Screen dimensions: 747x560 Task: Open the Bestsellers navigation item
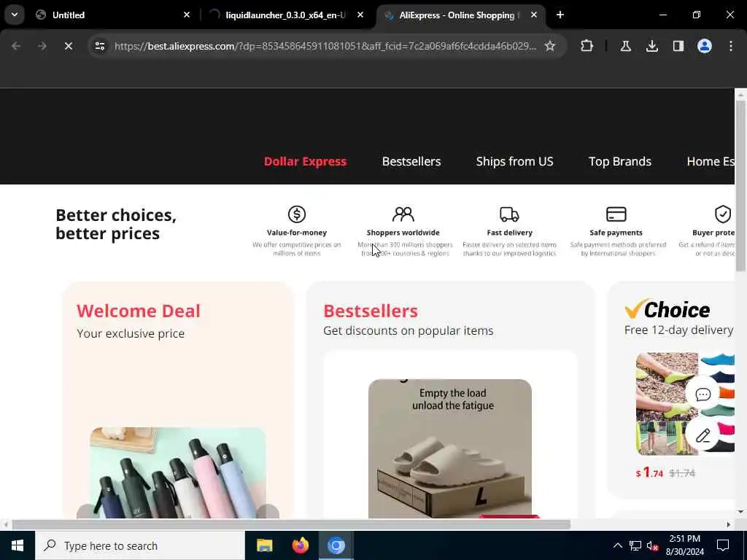(x=411, y=161)
